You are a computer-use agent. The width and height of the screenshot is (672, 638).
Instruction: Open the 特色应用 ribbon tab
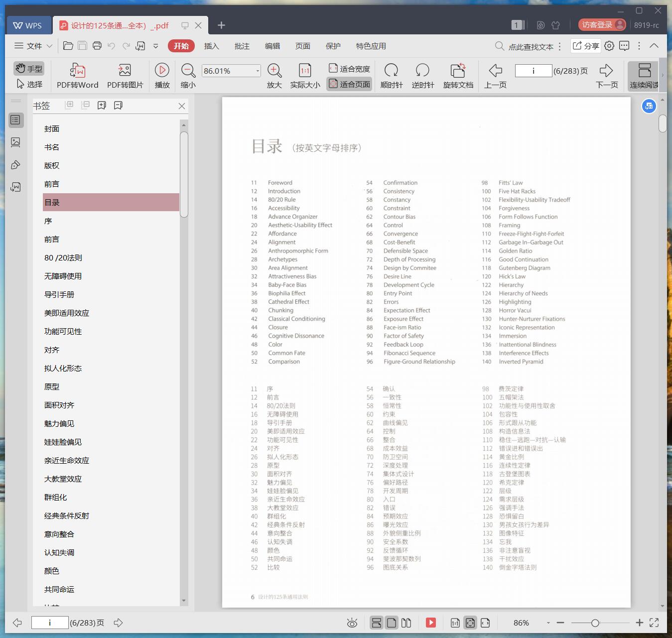point(371,46)
